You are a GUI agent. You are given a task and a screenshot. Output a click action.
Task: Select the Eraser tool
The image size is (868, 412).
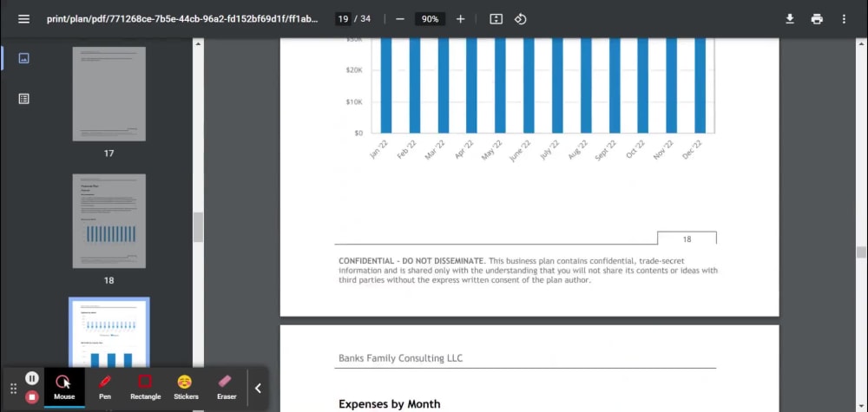pyautogui.click(x=227, y=388)
